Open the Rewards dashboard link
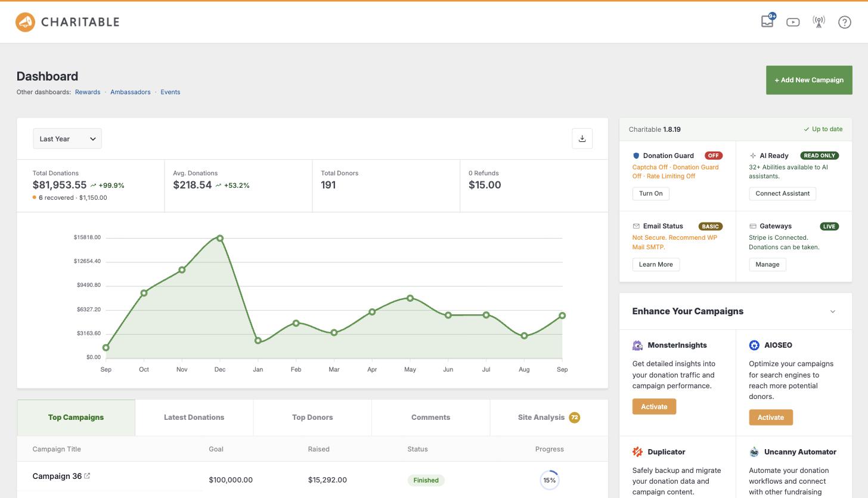868x498 pixels. point(88,92)
